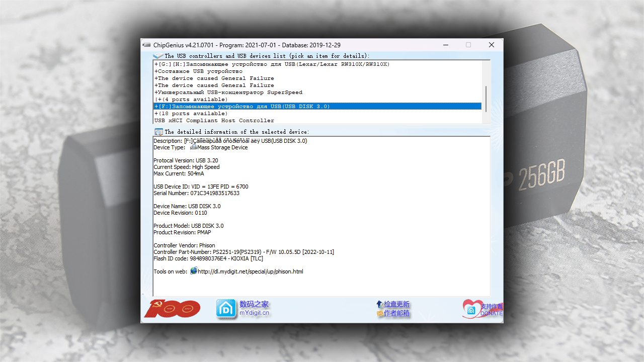Select the (18 ports available) row

pyautogui.click(x=317, y=114)
